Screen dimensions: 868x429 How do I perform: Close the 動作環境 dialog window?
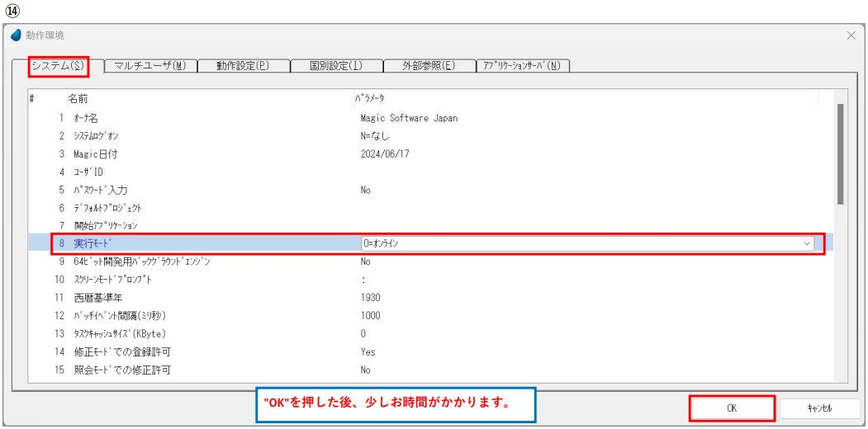pyautogui.click(x=851, y=35)
